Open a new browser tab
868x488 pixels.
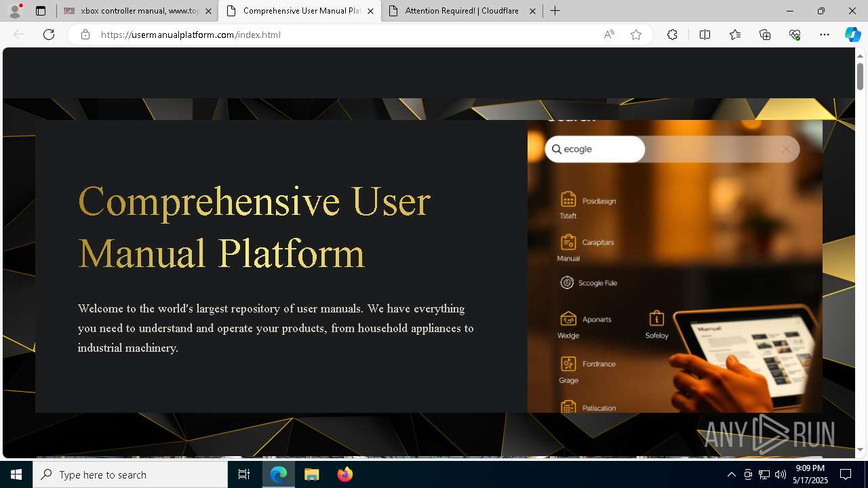click(x=555, y=11)
